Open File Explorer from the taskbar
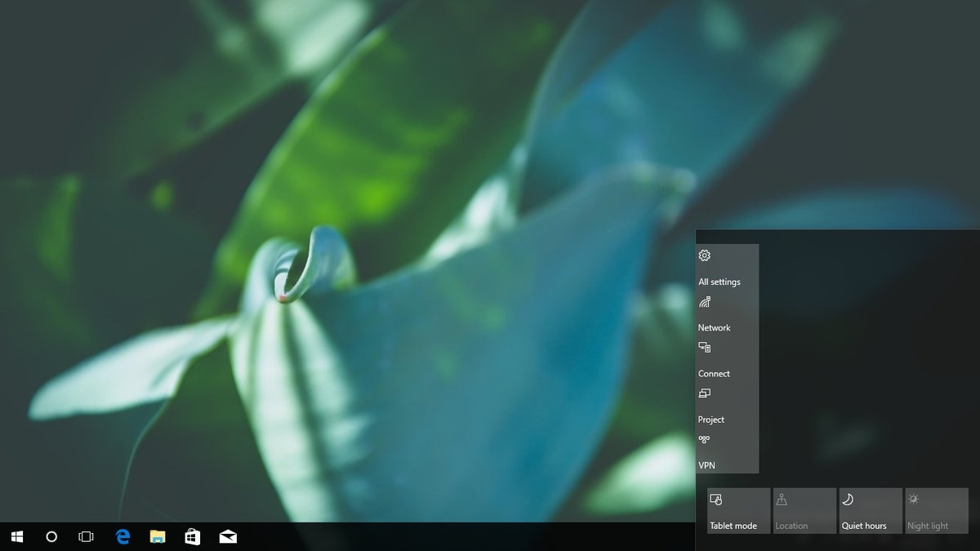This screenshot has width=980, height=551. (158, 536)
